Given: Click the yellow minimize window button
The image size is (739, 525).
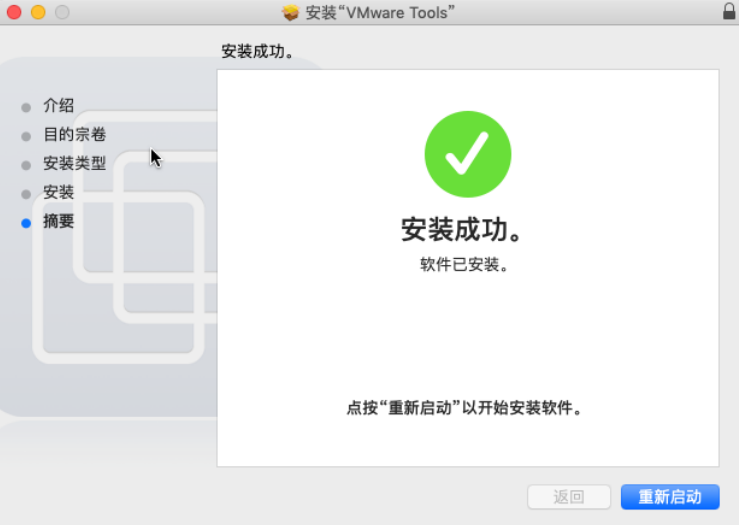Looking at the screenshot, I should [x=38, y=12].
